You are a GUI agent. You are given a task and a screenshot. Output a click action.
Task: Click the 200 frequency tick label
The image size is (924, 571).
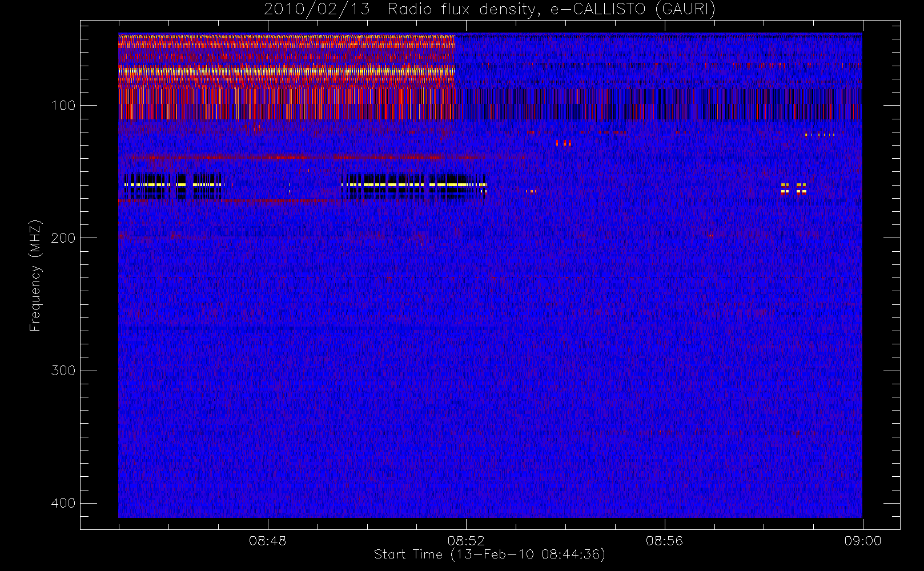click(x=63, y=238)
